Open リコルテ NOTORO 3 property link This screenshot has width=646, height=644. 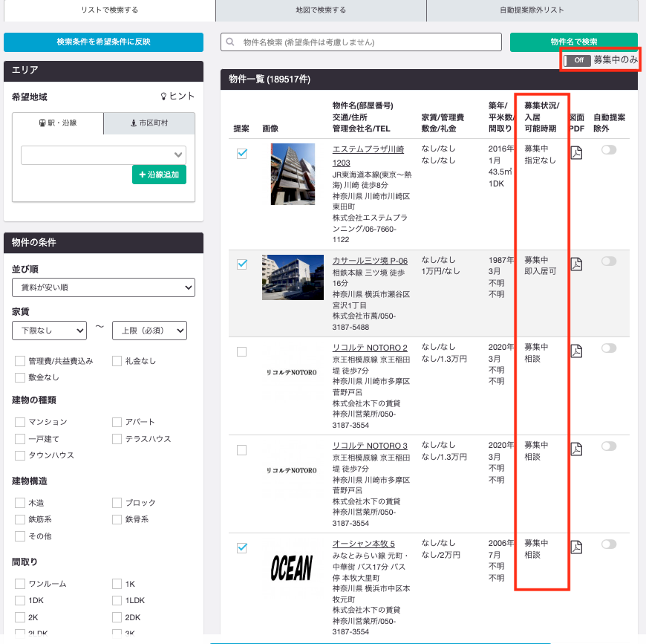(370, 446)
